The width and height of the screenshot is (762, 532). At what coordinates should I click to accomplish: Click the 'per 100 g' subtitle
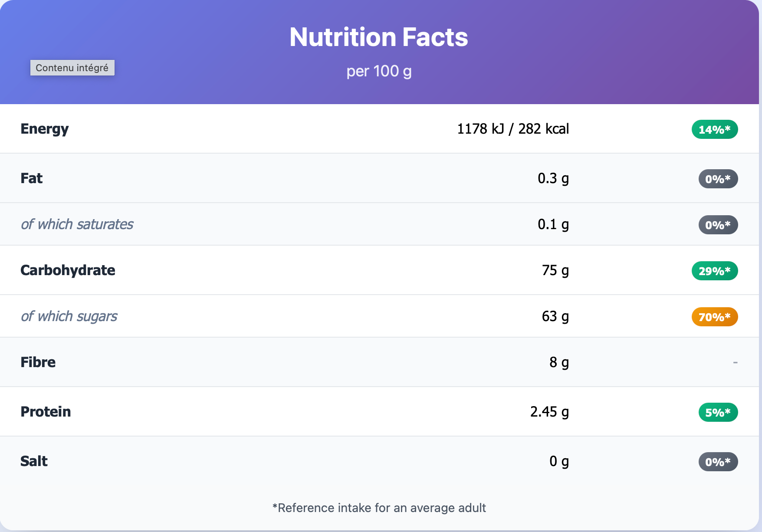(378, 71)
